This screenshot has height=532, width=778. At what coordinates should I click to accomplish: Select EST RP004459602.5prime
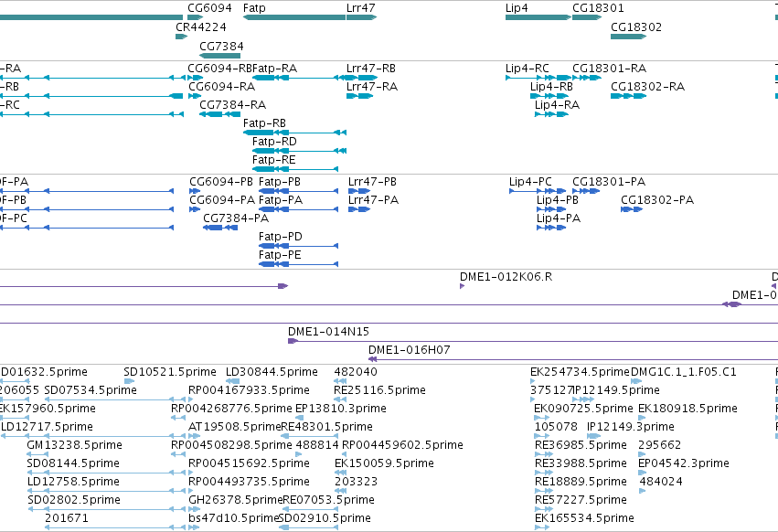[344, 454]
